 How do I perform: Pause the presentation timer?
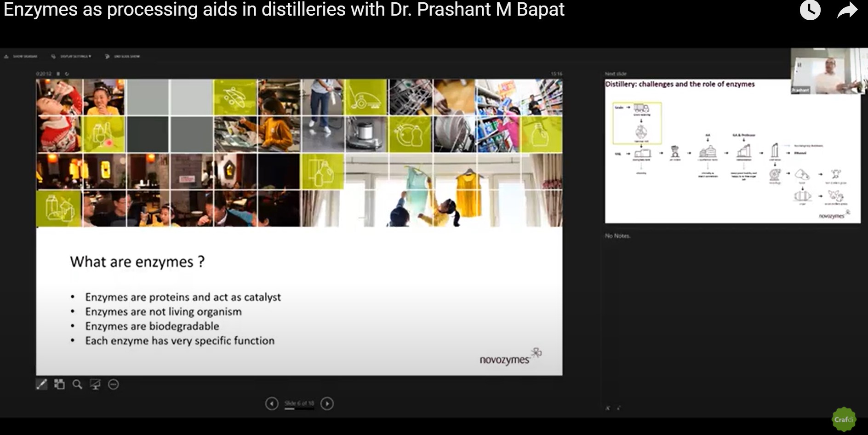[58, 74]
